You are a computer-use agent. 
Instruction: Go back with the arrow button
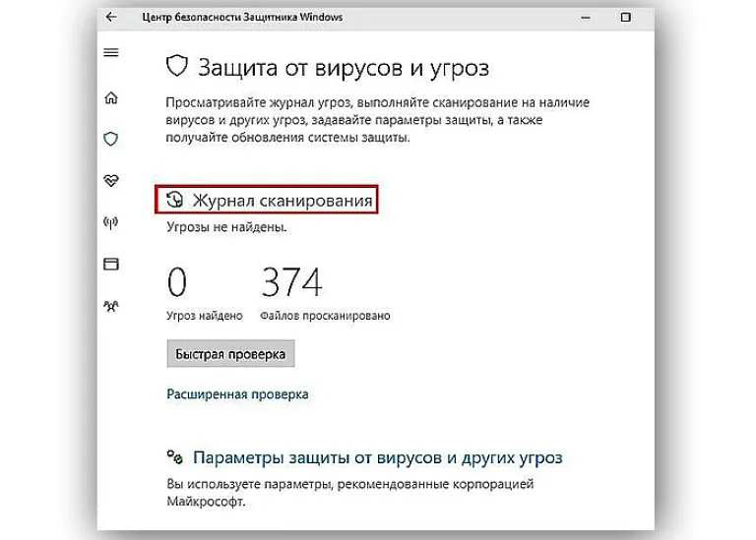click(x=111, y=17)
